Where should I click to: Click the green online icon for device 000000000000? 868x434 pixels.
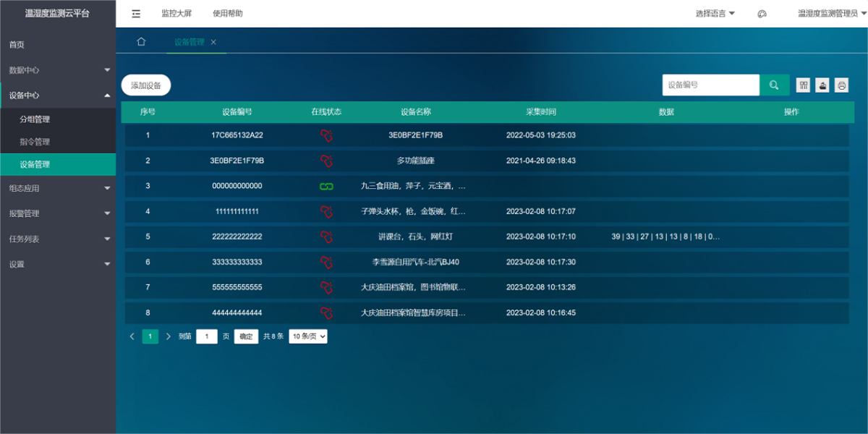pos(326,186)
